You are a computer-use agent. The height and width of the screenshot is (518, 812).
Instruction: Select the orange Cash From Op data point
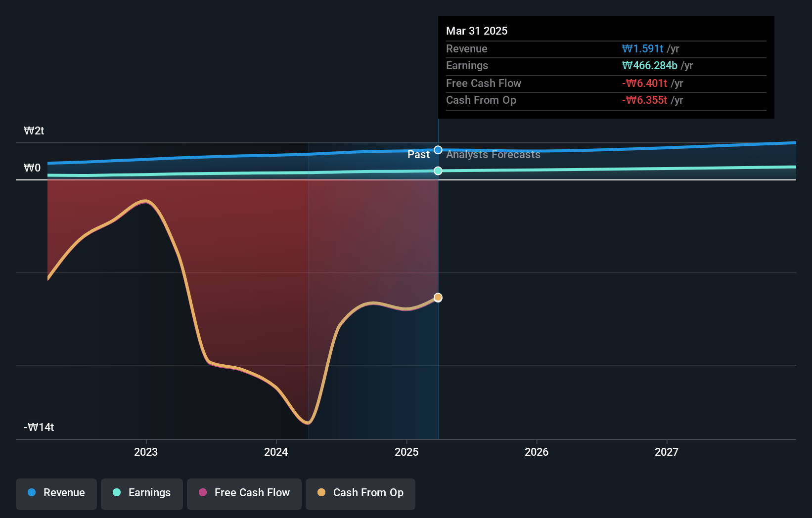coord(438,298)
